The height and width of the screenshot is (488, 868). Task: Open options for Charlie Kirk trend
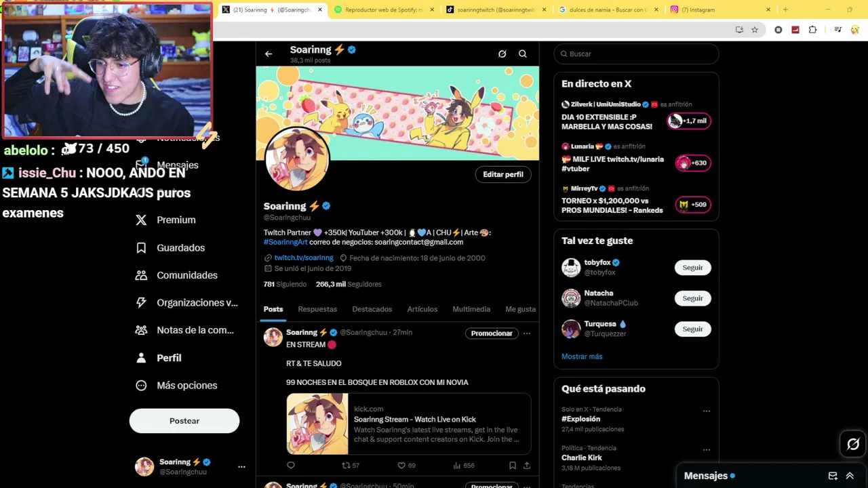(x=707, y=450)
